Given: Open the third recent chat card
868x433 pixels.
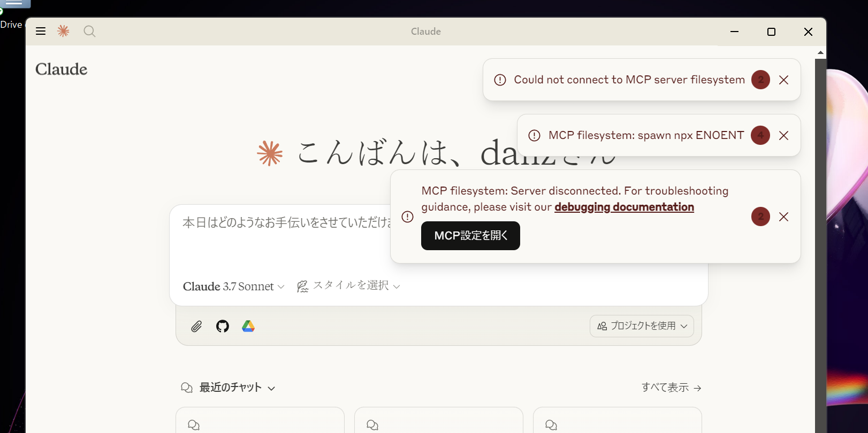Looking at the screenshot, I should tap(618, 420).
